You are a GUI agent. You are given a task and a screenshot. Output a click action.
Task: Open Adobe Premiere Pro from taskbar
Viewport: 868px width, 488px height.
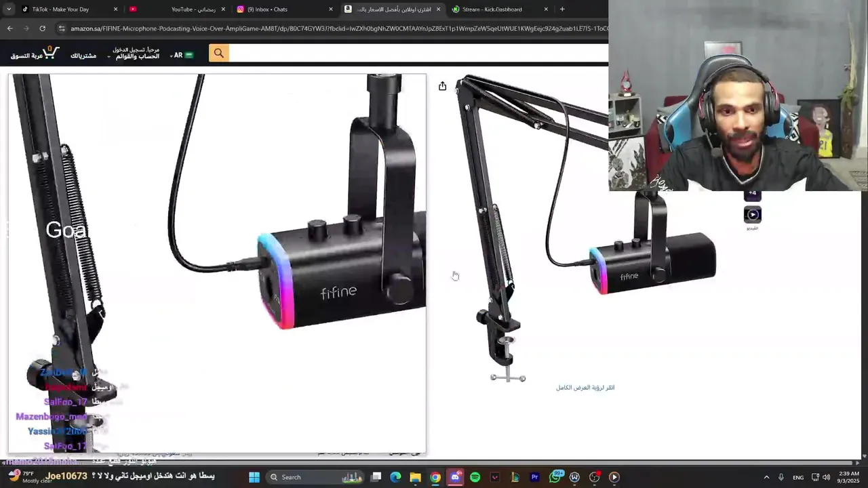click(534, 477)
